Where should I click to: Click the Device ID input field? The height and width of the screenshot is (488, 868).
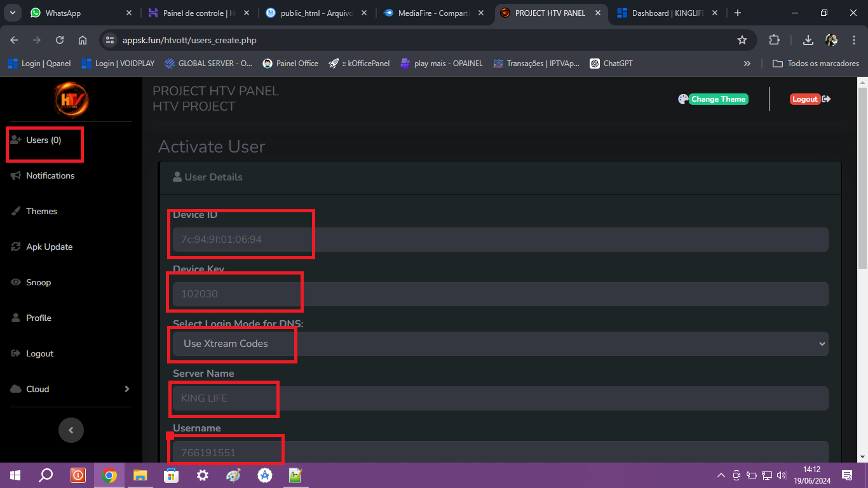pyautogui.click(x=500, y=240)
